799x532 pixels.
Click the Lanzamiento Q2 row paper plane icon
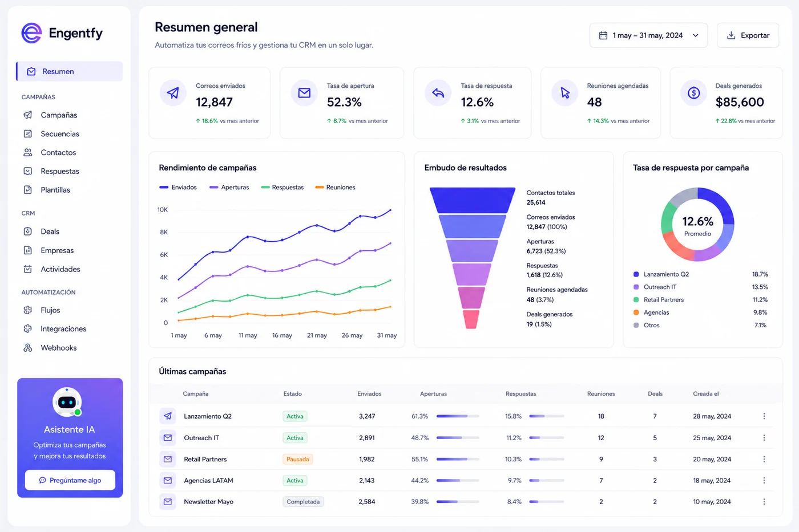tap(168, 416)
